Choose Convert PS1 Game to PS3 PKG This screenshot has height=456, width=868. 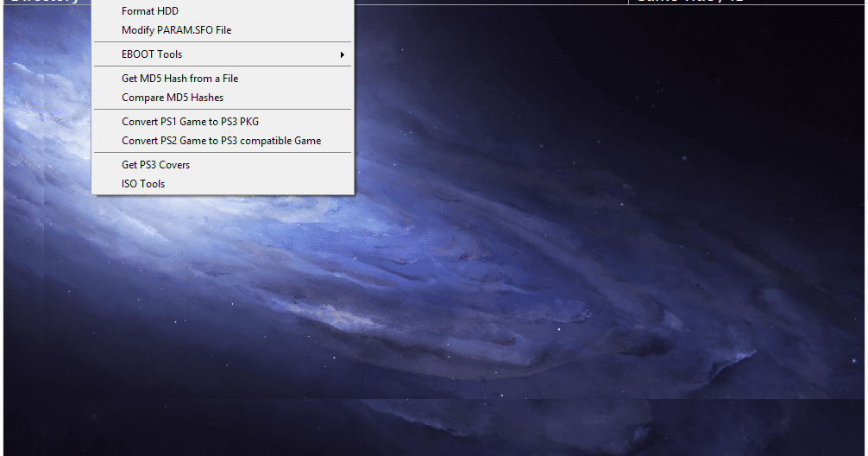tap(223, 122)
